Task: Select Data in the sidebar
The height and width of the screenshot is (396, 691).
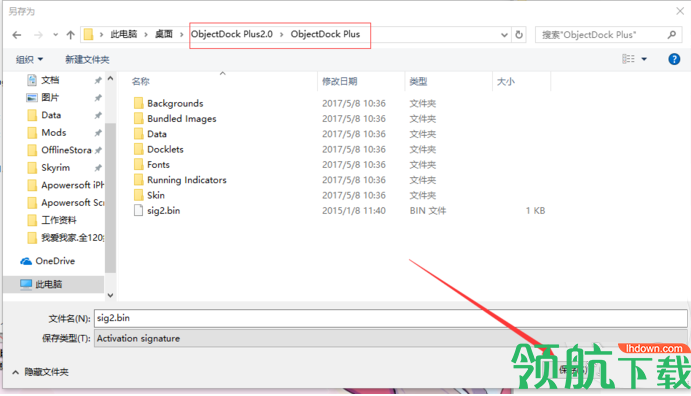Action: tap(51, 115)
